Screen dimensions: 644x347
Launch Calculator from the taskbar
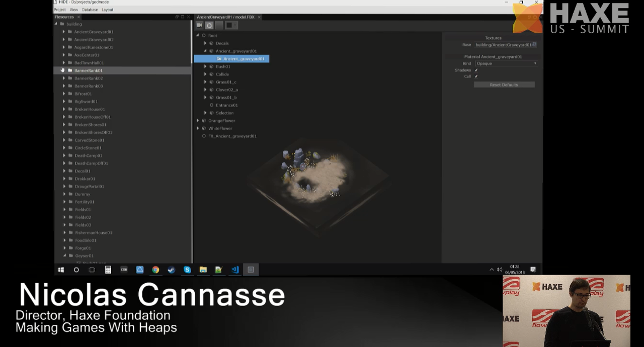(x=108, y=270)
